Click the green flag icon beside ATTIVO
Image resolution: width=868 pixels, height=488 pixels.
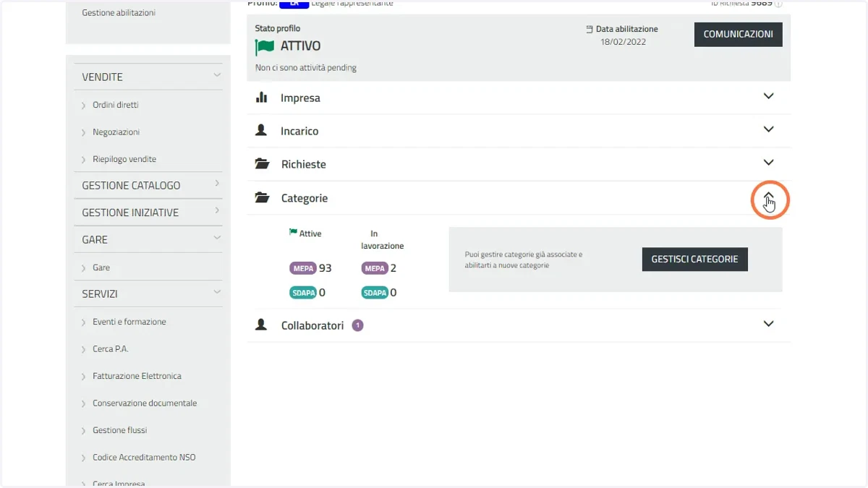265,47
